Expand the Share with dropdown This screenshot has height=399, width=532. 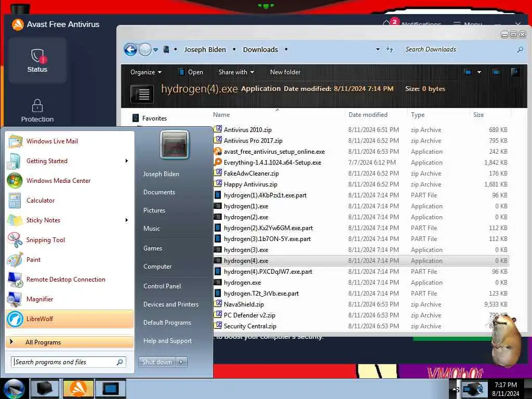click(x=236, y=72)
